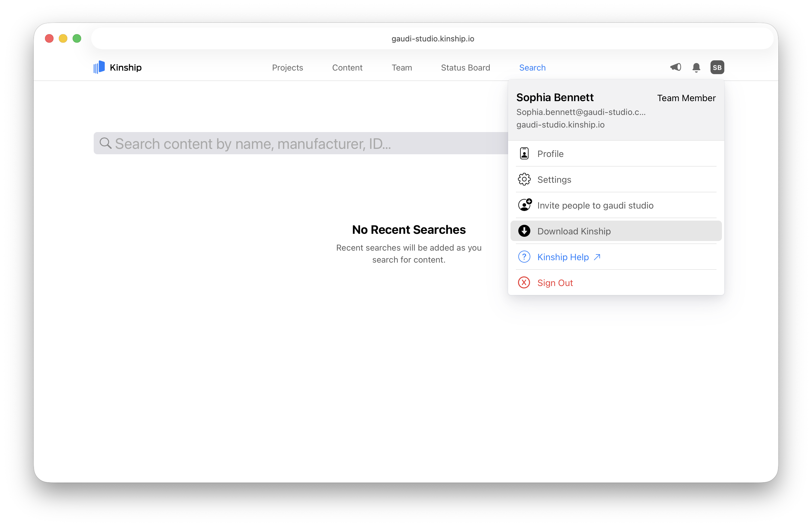Click the invite people icon
This screenshot has height=527, width=812.
coord(524,205)
